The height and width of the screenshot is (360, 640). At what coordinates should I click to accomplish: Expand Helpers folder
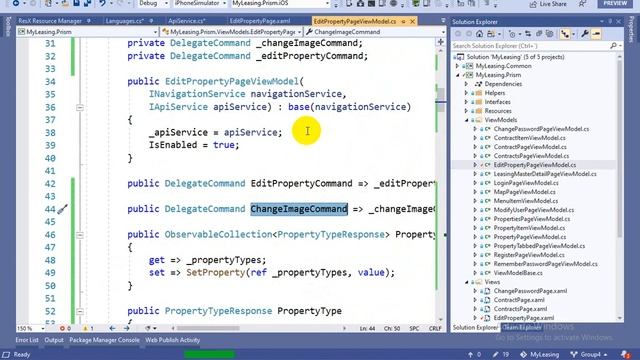pyautogui.click(x=467, y=93)
